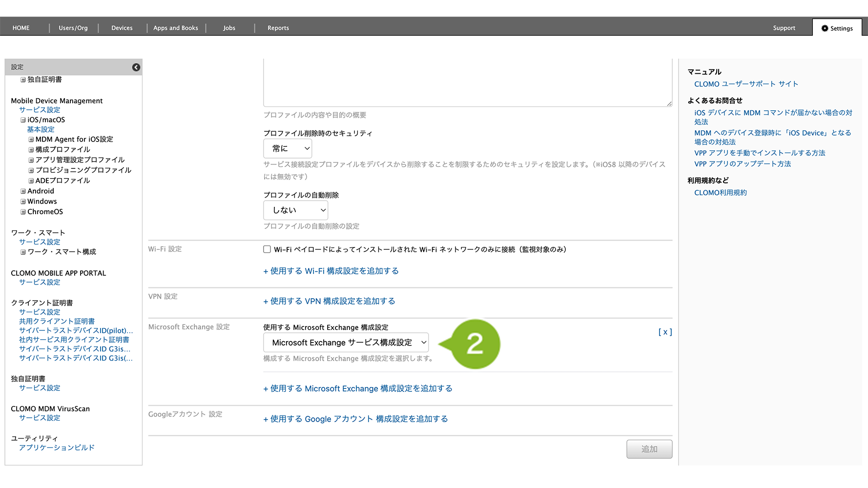
Task: Open Microsoft Exchange サービス構成設定 dropdown
Action: click(x=346, y=343)
